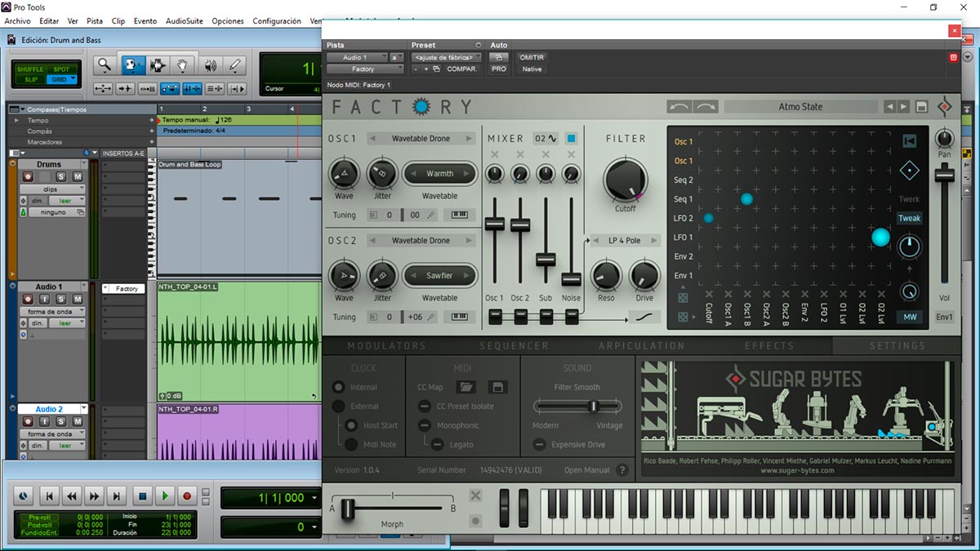Switch to the Effects tab

768,346
